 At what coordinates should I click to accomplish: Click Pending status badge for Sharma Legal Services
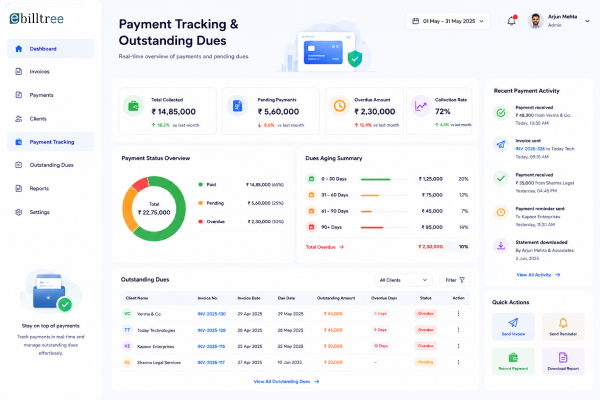pyautogui.click(x=426, y=362)
